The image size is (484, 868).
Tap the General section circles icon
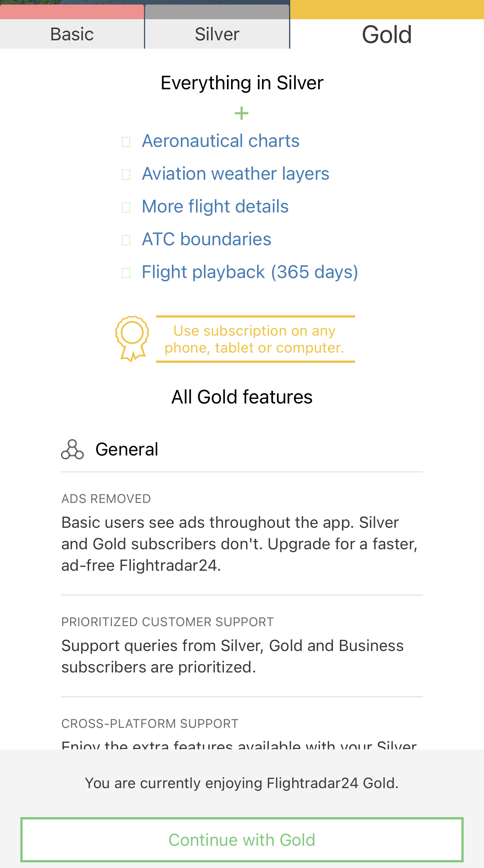coord(72,449)
